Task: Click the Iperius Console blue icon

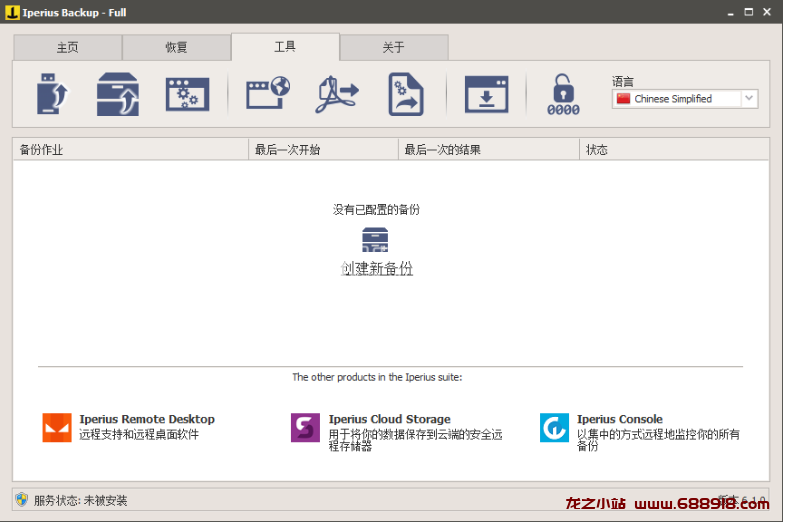Action: 554,427
